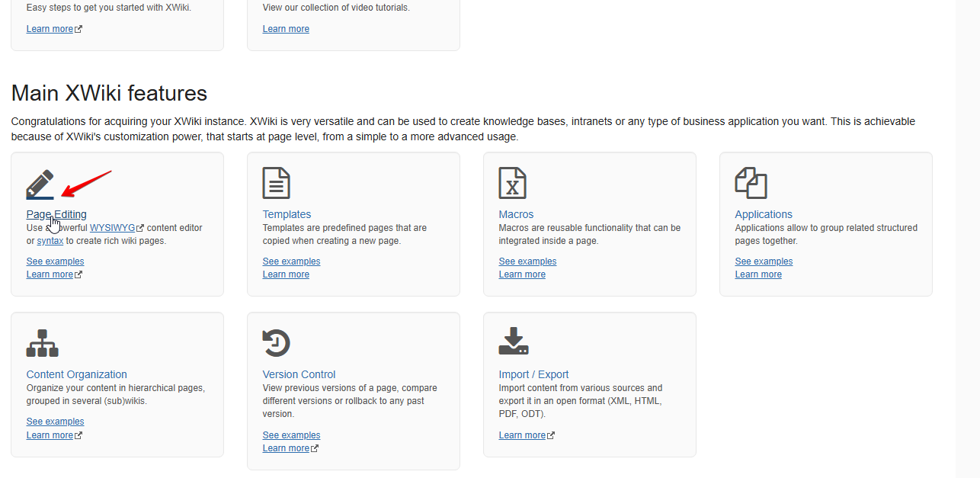This screenshot has width=980, height=478.
Task: Click the Macros file icon
Action: tap(512, 183)
